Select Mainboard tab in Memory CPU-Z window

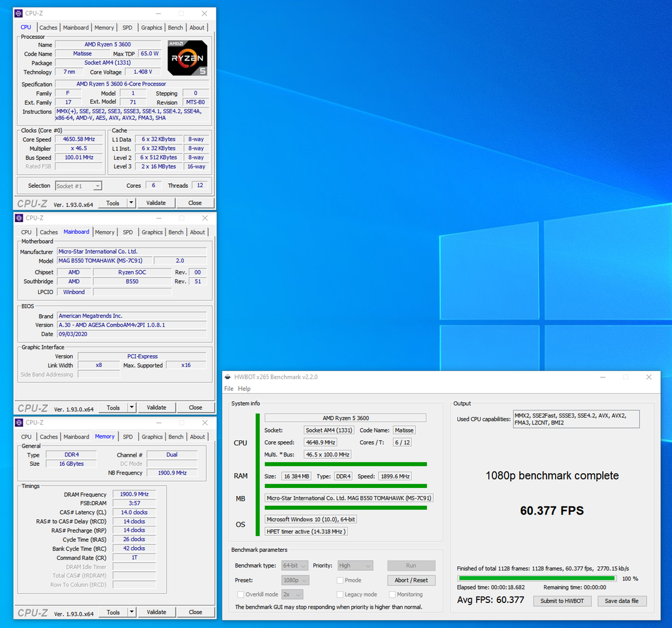point(76,437)
